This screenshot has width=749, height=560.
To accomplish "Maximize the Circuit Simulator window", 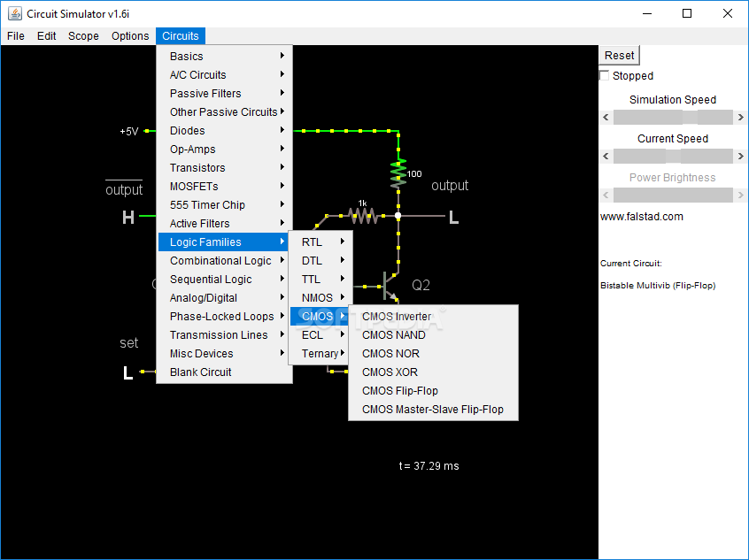I will (x=687, y=13).
